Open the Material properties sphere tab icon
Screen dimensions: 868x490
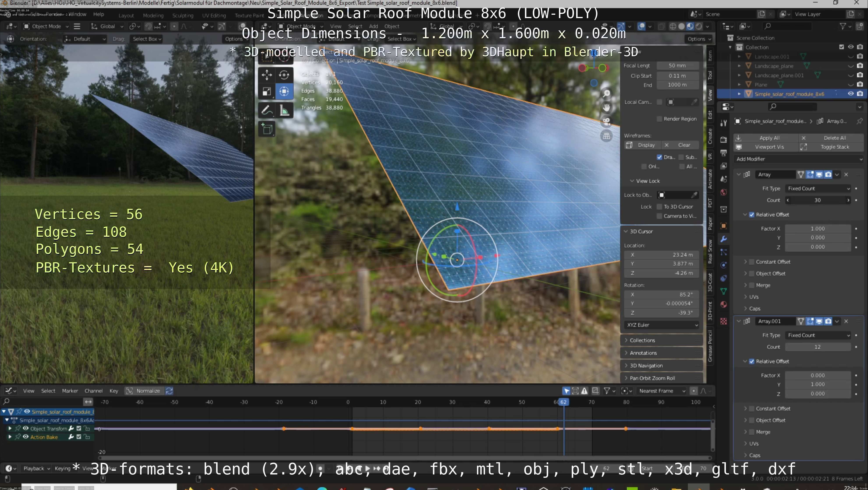(724, 304)
